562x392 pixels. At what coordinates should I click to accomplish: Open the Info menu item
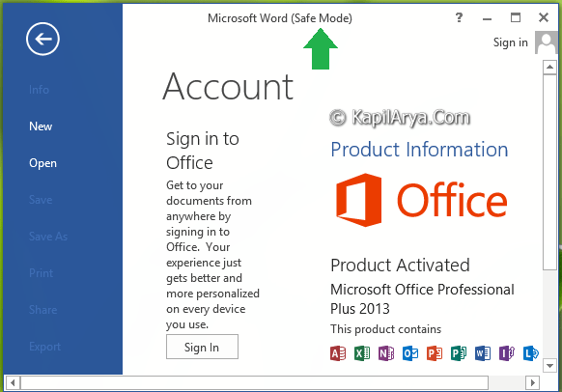(39, 89)
